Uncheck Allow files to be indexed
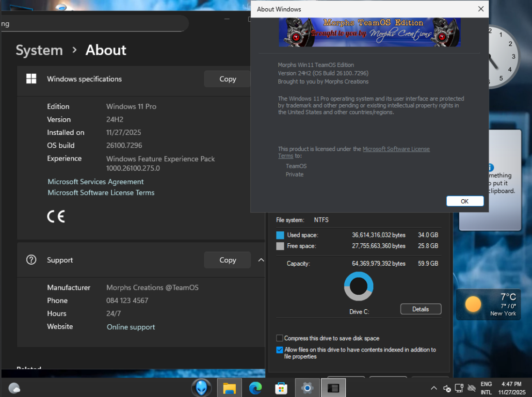The width and height of the screenshot is (532, 397). [279, 350]
